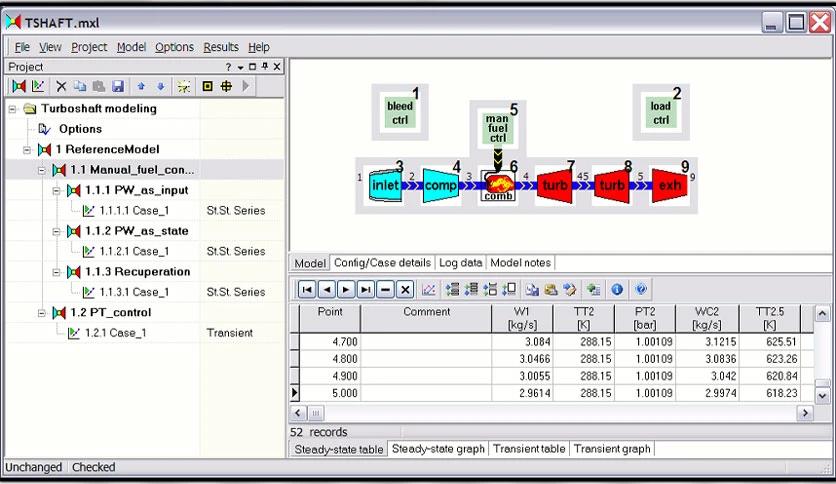
Task: Click the new case graph icon in Project toolbar
Action: (x=38, y=86)
